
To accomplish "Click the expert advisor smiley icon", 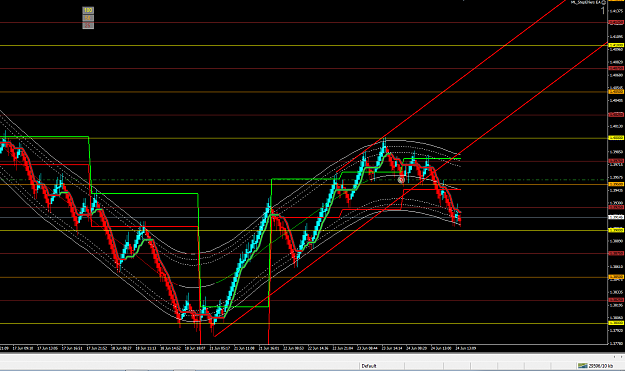I will click(604, 2).
